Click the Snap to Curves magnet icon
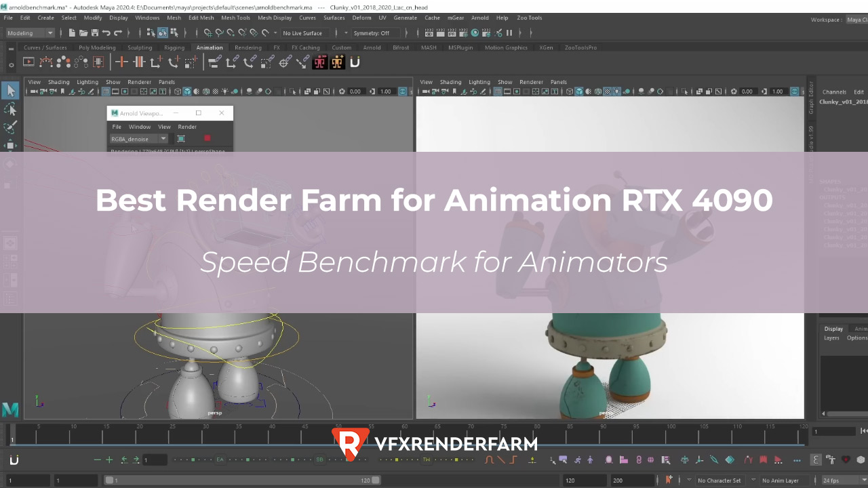 pyautogui.click(x=219, y=33)
